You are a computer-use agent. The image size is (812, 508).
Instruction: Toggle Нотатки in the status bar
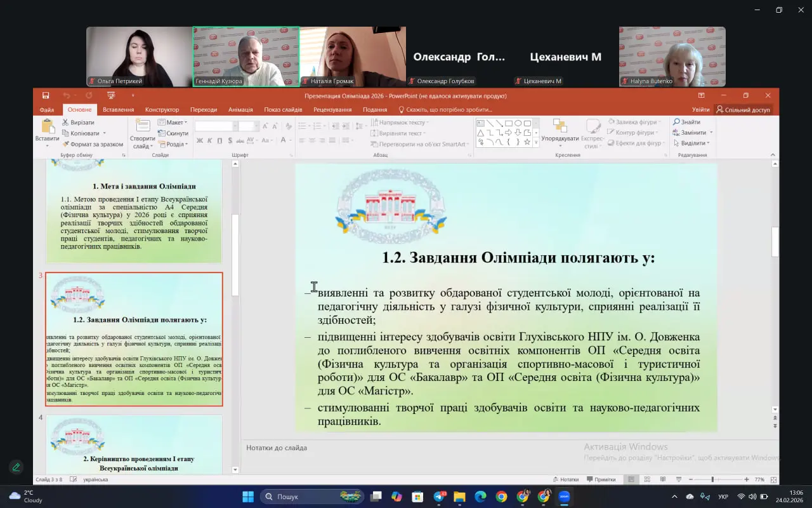point(565,479)
